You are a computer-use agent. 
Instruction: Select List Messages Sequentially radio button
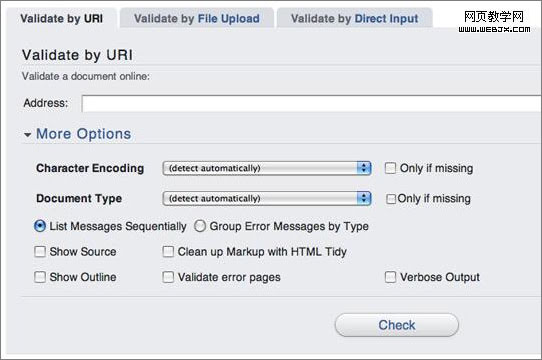tap(40, 226)
